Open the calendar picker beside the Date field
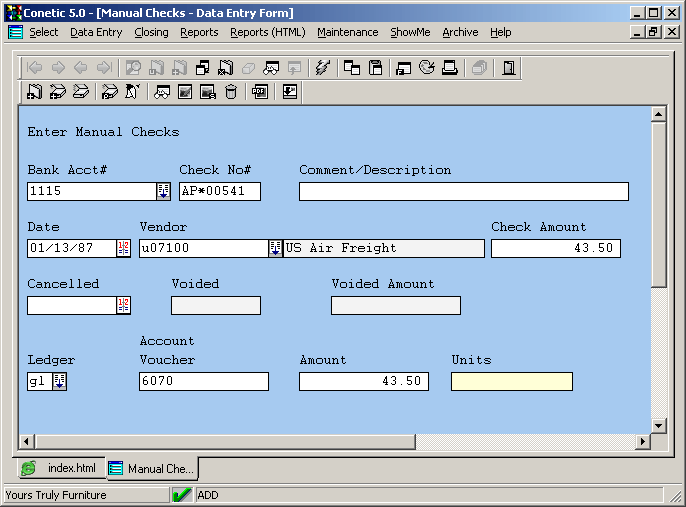The height and width of the screenshot is (507, 686). click(x=124, y=248)
